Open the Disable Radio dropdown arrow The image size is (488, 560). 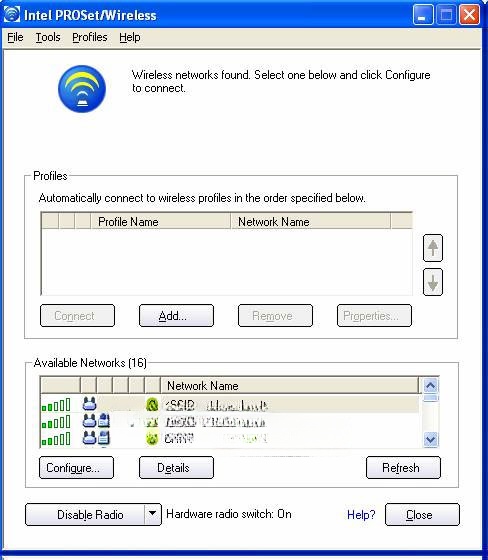pyautogui.click(x=153, y=514)
